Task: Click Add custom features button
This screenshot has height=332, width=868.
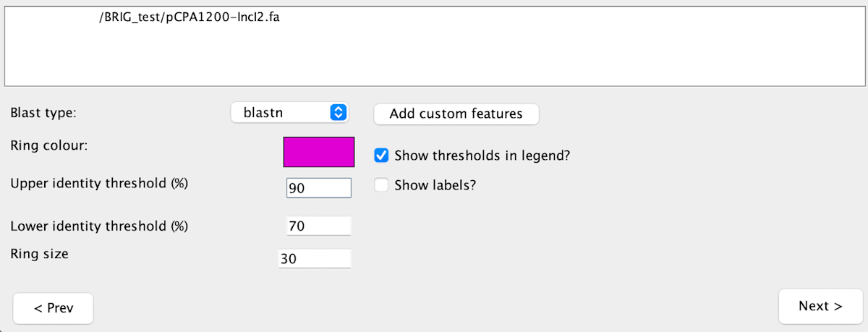Action: (456, 114)
